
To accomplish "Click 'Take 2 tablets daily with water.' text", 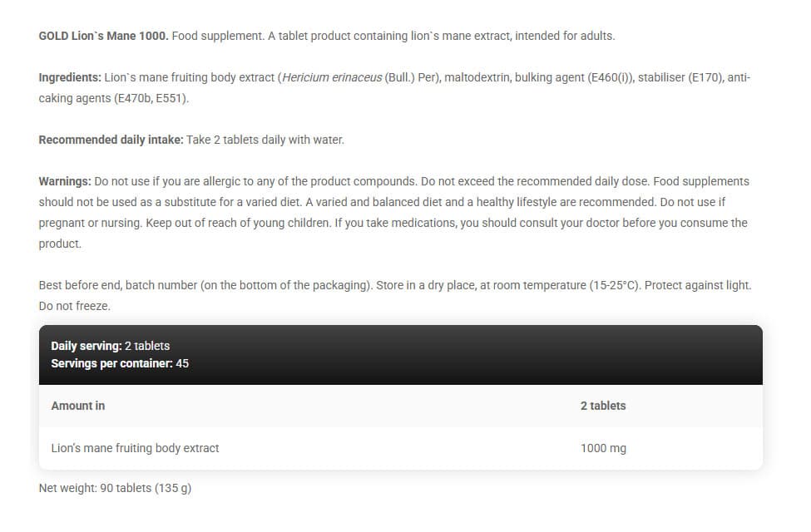I will [x=265, y=140].
